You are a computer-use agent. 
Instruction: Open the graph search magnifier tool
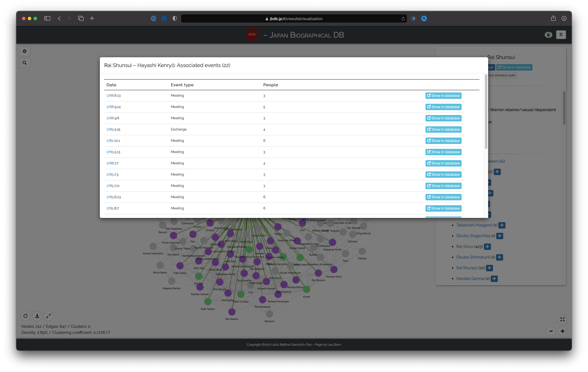(x=25, y=63)
